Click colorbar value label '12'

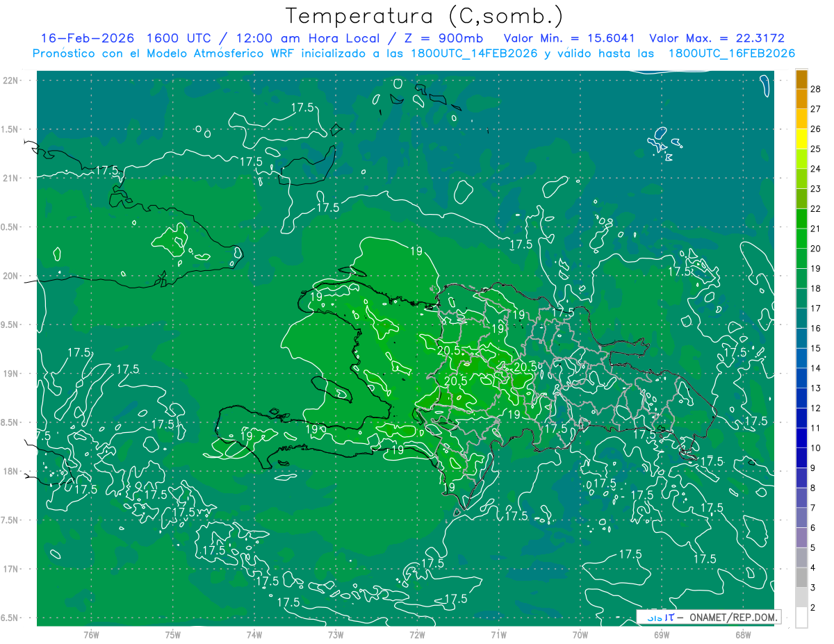(816, 408)
